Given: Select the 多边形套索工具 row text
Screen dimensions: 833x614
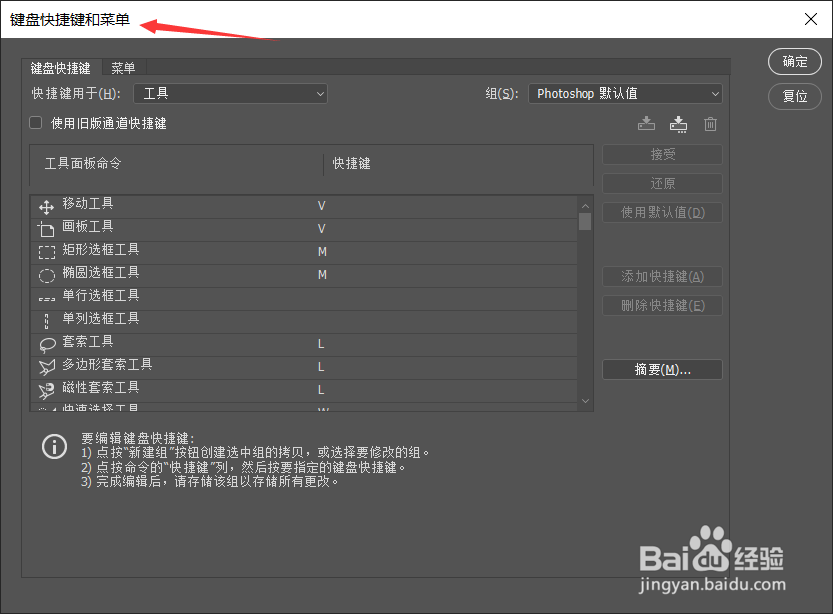Looking at the screenshot, I should tap(107, 364).
